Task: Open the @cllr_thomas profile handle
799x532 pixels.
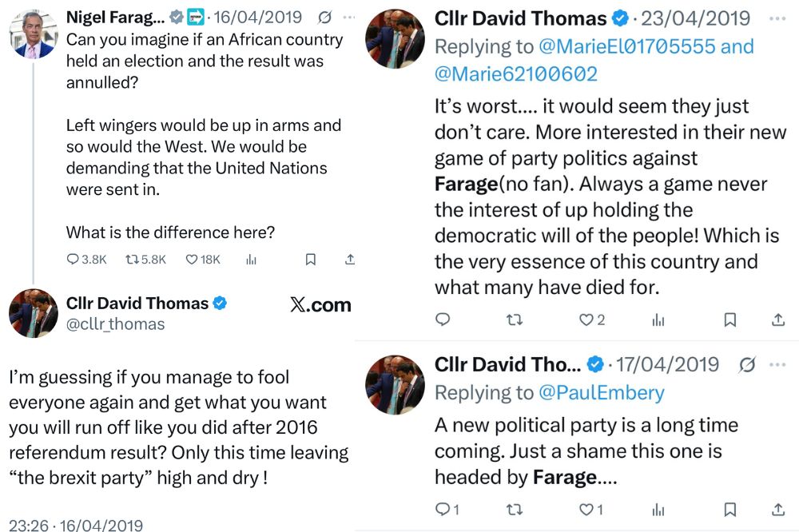Action: pyautogui.click(x=116, y=324)
